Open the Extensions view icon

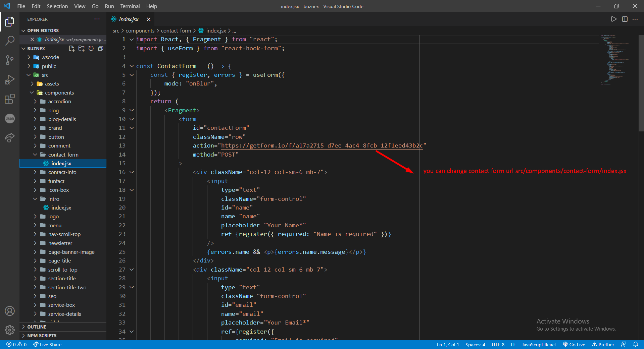(10, 99)
